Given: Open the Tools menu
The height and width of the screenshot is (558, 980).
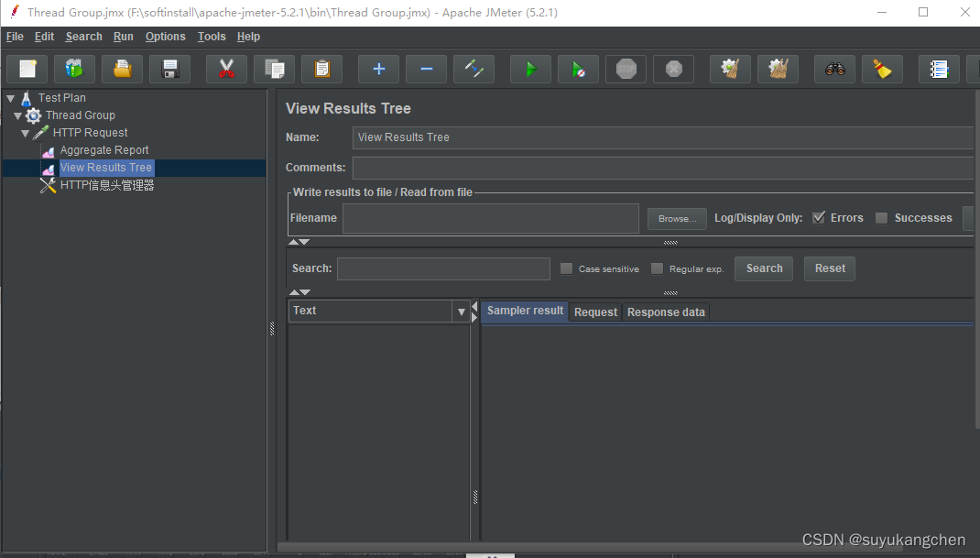Looking at the screenshot, I should 212,37.
